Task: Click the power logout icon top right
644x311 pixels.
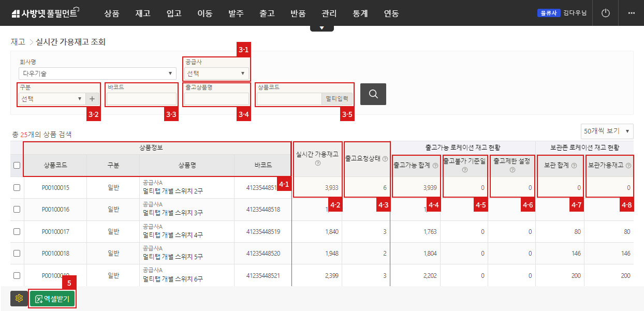Action: pos(605,13)
